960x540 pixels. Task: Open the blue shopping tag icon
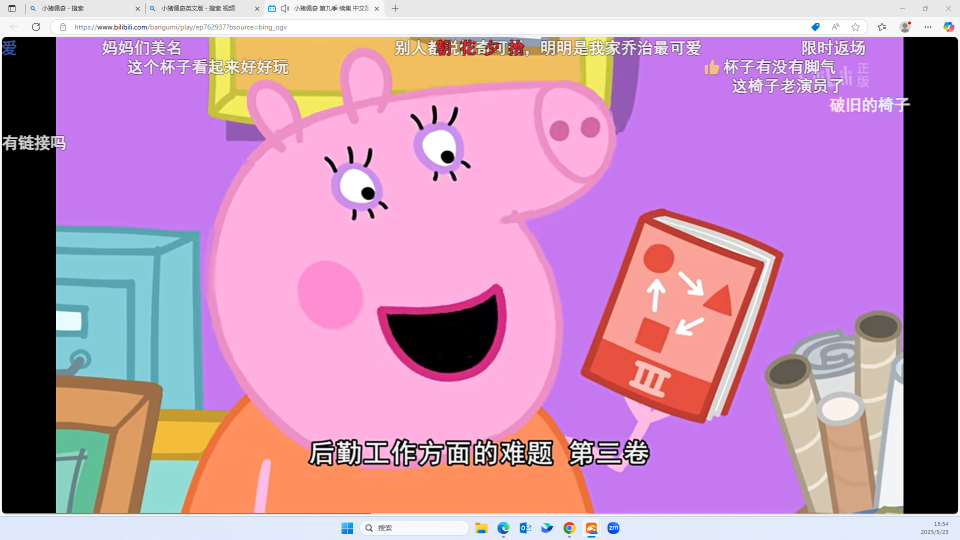[x=816, y=27]
